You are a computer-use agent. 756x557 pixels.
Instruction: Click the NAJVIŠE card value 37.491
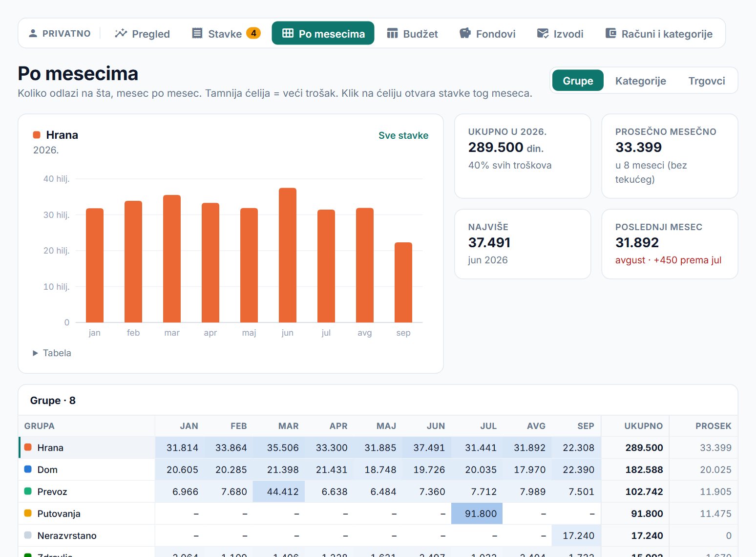[x=489, y=242]
